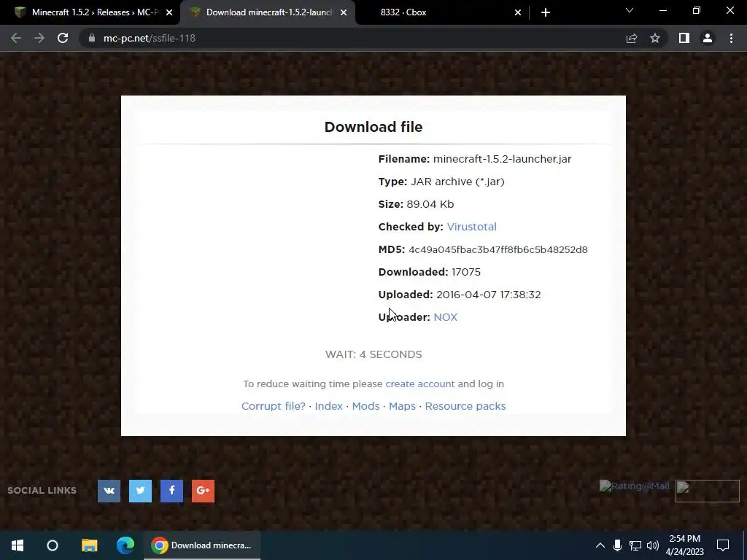Open Cortana search circle on taskbar
The width and height of the screenshot is (747, 560).
pyautogui.click(x=53, y=545)
